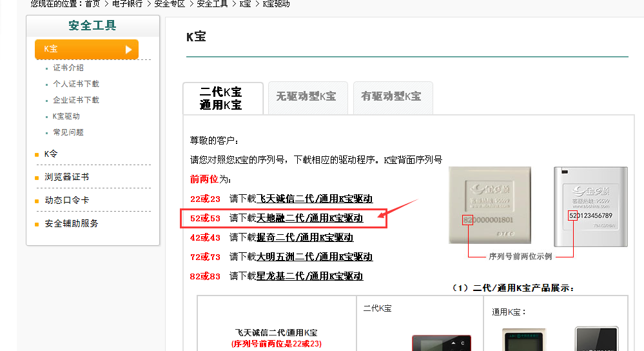Click the 通用K宝： table cell label
Viewport: 644px width, 351px height.
[509, 312]
